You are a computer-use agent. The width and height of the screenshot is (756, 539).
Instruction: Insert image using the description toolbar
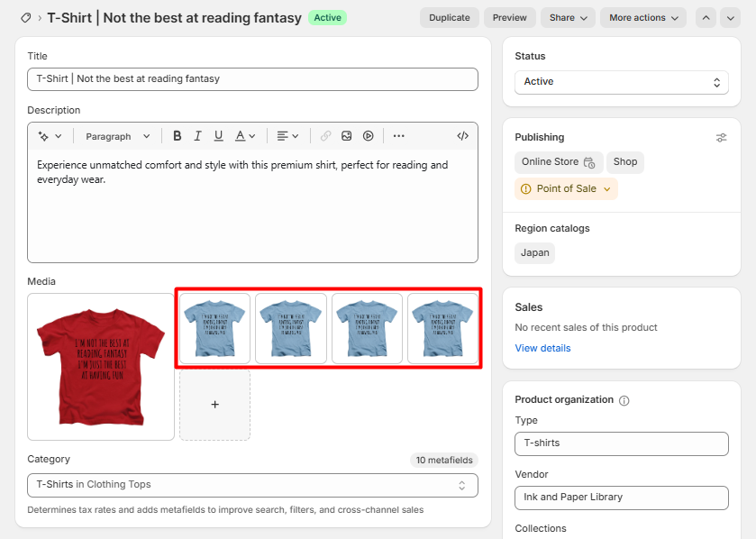coord(347,136)
